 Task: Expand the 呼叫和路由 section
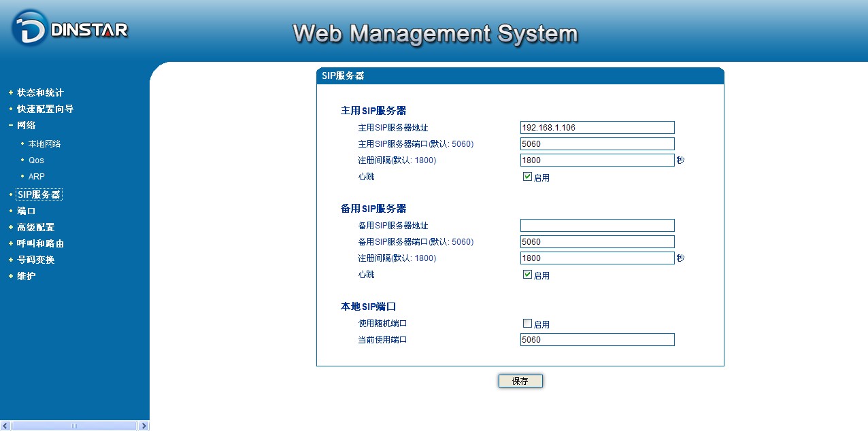click(40, 243)
